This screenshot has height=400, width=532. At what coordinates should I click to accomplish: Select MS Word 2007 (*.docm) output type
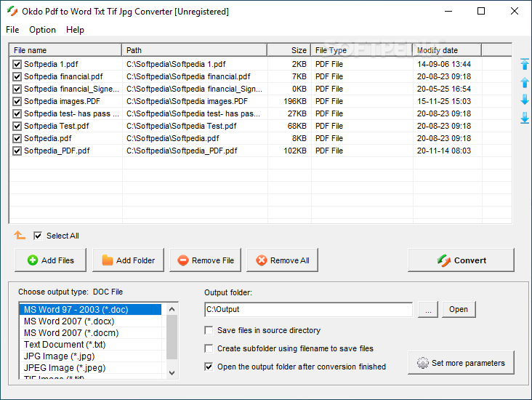[90, 333]
